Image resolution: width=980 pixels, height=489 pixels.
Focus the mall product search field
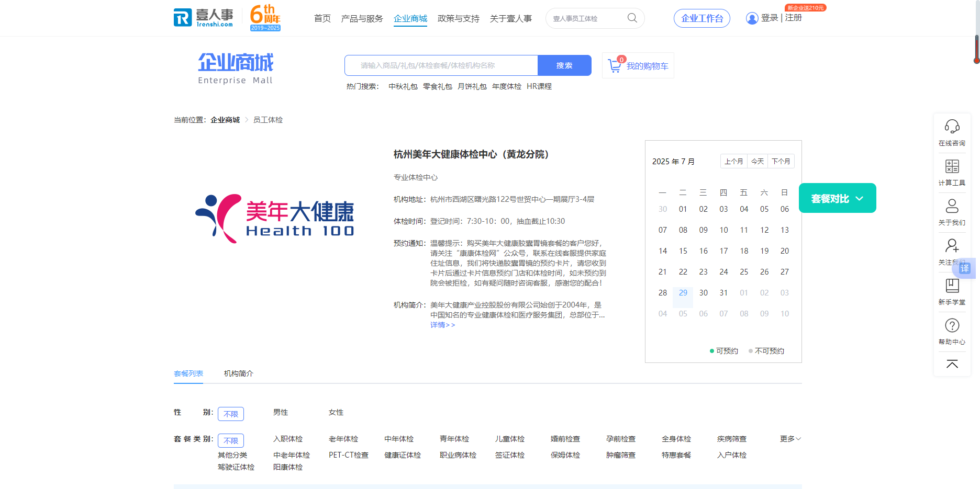[441, 65]
